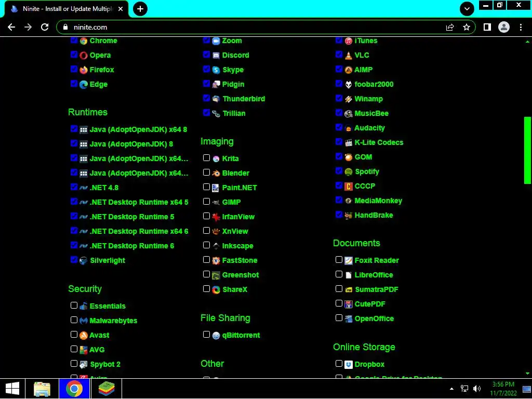Screen dimensions: 532x399
Task: Check the Essentials checkbox
Action: (x=74, y=305)
